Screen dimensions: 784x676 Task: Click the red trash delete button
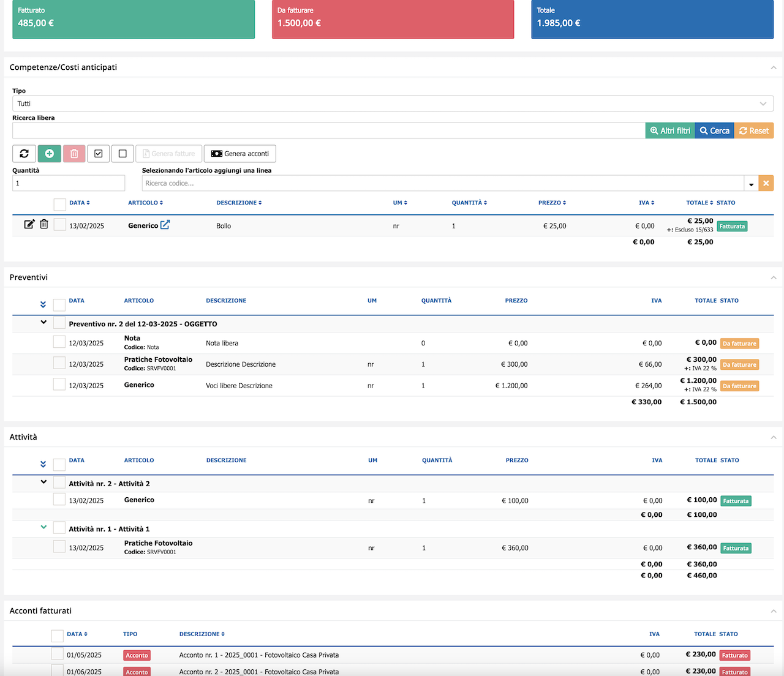click(74, 154)
